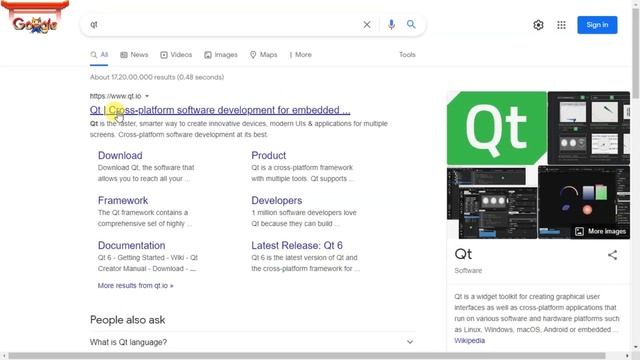Screen dimensions: 640x360
Task: Focus the search input containing qt
Action: tap(222, 24)
